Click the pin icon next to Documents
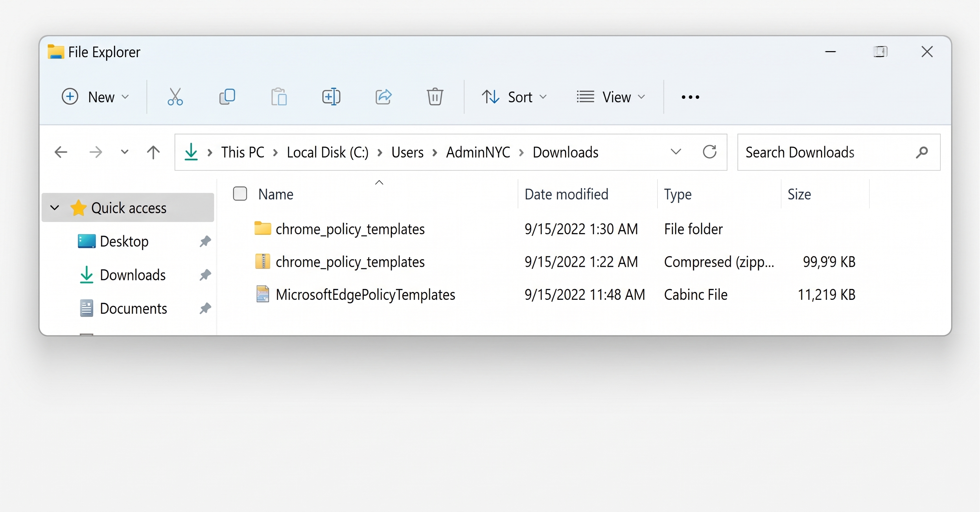The image size is (980, 512). (206, 308)
